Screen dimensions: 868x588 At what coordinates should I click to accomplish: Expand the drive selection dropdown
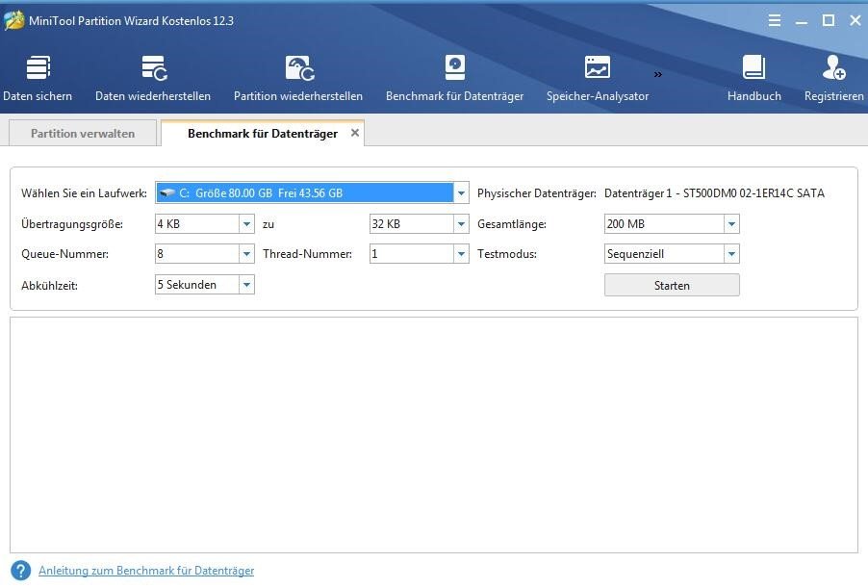tap(461, 193)
